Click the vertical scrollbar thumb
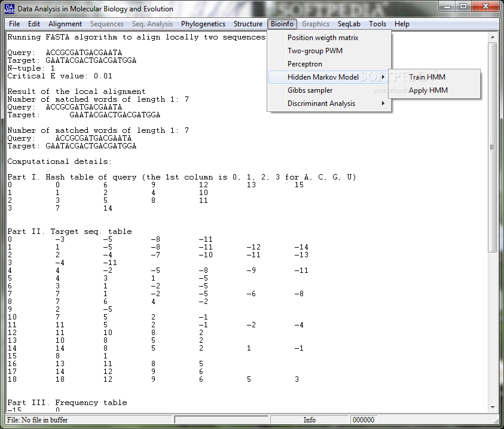Image resolution: width=504 pixels, height=429 pixels. tap(493, 147)
